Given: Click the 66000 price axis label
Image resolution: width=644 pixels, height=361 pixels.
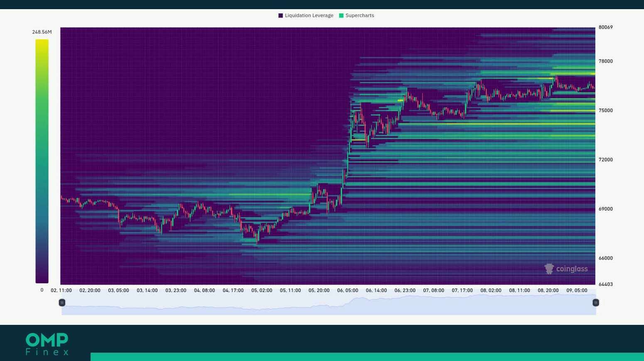Looking at the screenshot, I should 605,258.
